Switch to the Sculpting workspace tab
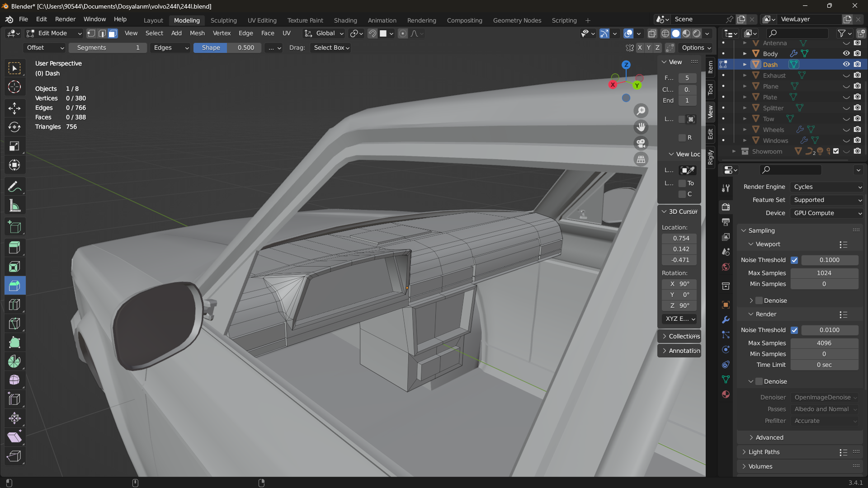The height and width of the screenshot is (488, 868). [223, 20]
